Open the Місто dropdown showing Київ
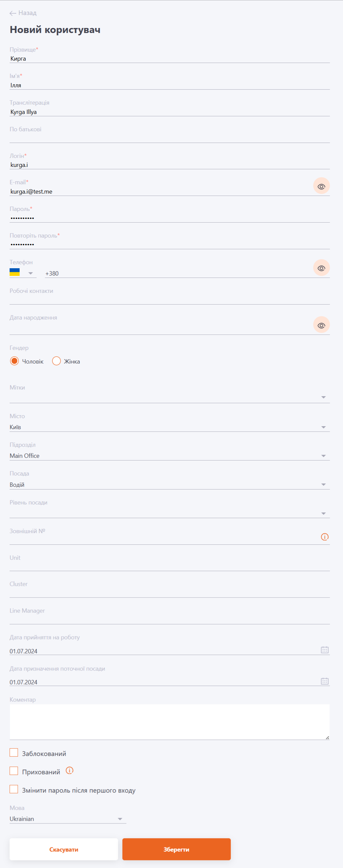343x868 pixels. point(169,427)
